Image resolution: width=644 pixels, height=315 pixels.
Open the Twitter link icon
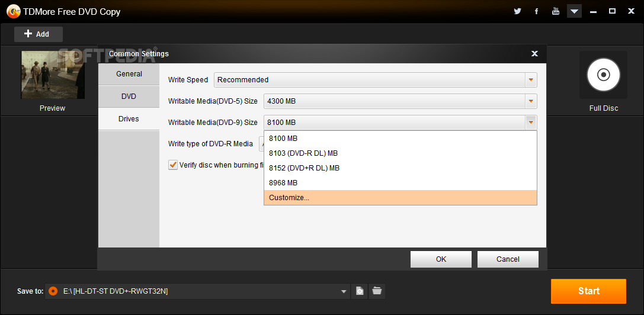[x=517, y=11]
